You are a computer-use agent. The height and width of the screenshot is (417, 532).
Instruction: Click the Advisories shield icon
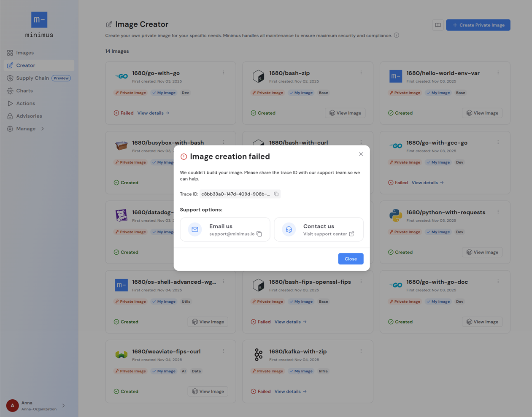[x=9, y=116]
